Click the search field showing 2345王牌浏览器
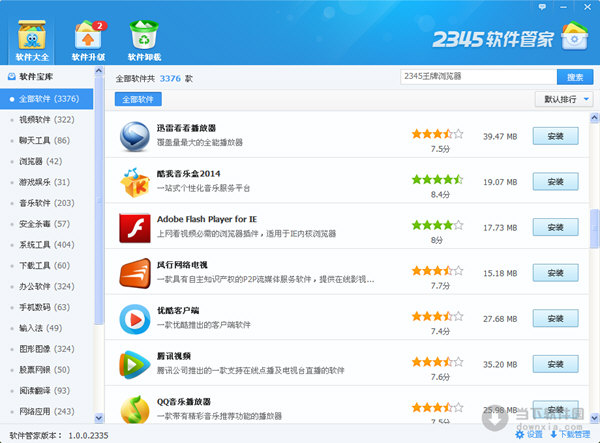 pyautogui.click(x=478, y=77)
